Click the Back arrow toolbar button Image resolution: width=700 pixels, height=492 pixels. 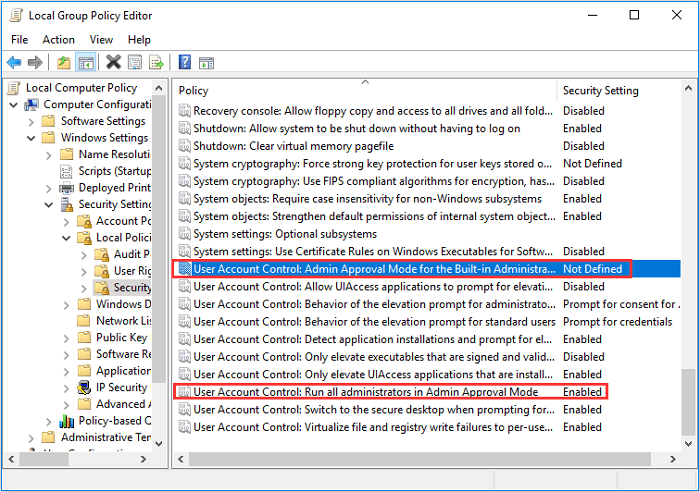pos(15,62)
